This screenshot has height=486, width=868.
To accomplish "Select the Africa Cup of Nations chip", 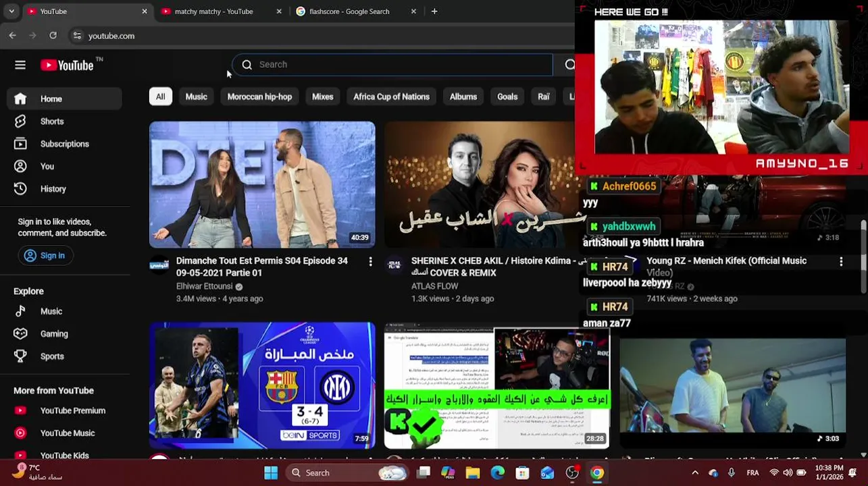I will coord(391,97).
